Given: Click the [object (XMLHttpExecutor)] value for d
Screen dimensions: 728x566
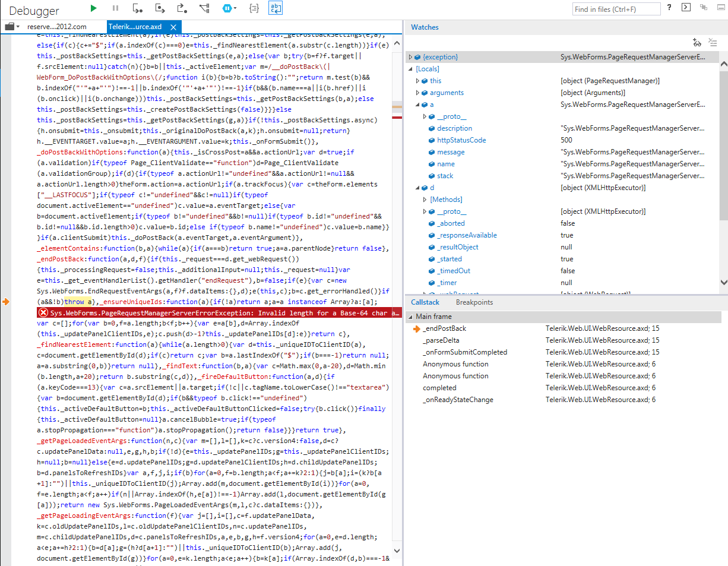Looking at the screenshot, I should tap(603, 188).
